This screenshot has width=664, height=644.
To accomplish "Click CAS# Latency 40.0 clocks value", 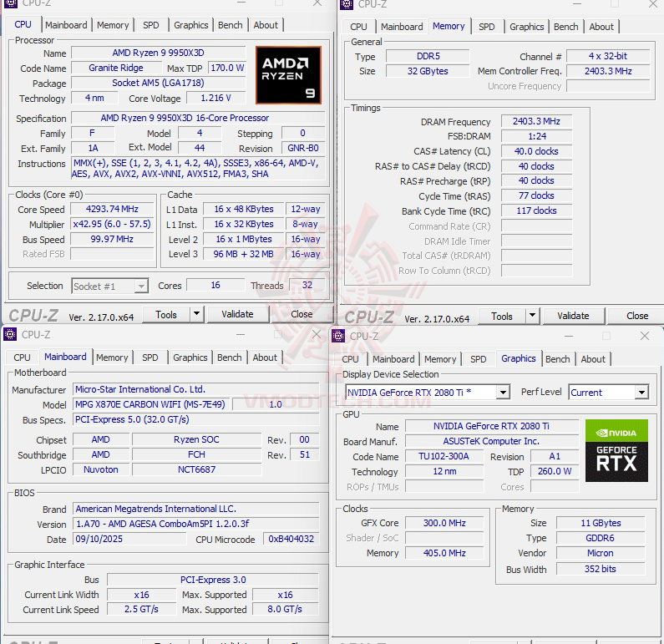I will (x=536, y=151).
